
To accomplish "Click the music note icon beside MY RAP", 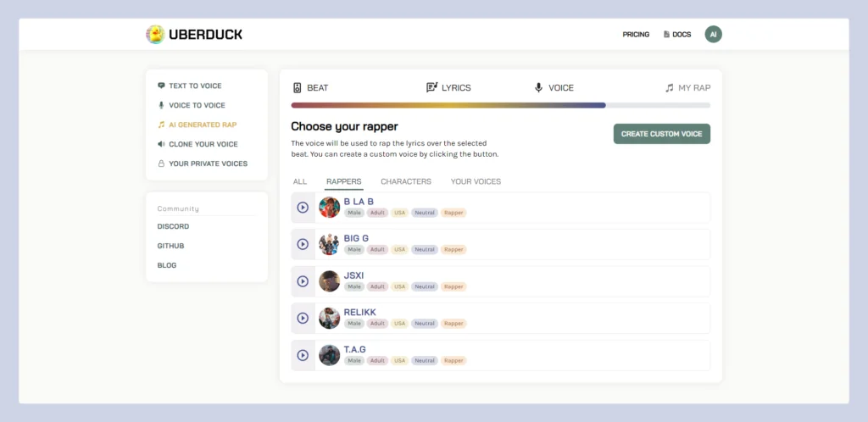I will coord(670,88).
